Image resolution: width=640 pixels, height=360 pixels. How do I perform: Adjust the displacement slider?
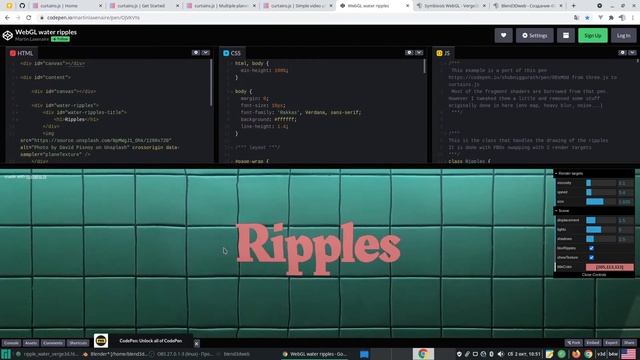coord(601,220)
